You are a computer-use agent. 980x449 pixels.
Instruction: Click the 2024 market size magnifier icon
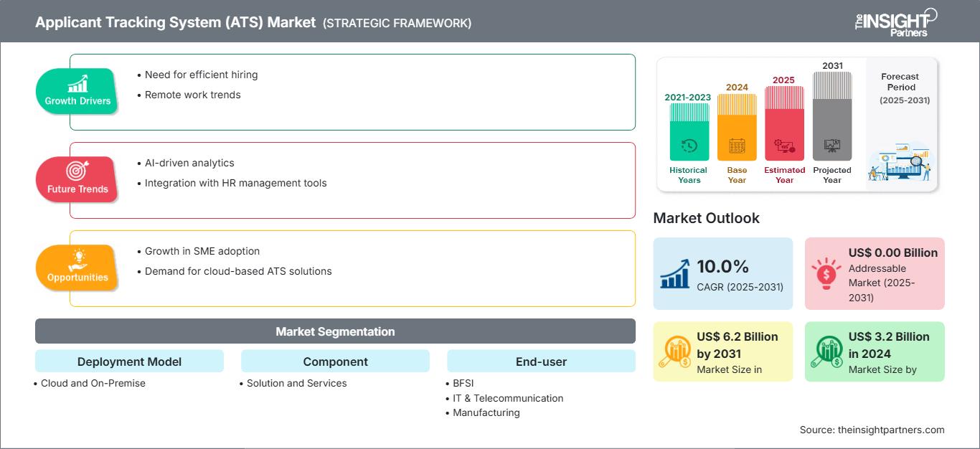[x=826, y=351]
